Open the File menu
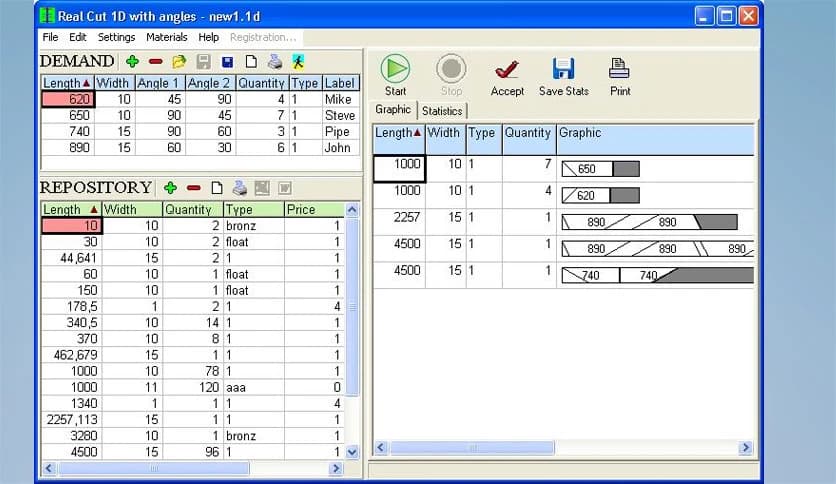 50,37
